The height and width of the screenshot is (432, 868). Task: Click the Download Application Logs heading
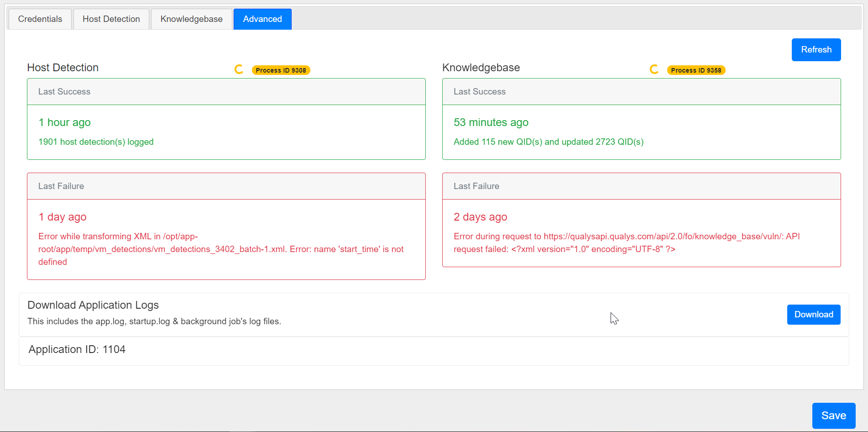click(x=93, y=305)
